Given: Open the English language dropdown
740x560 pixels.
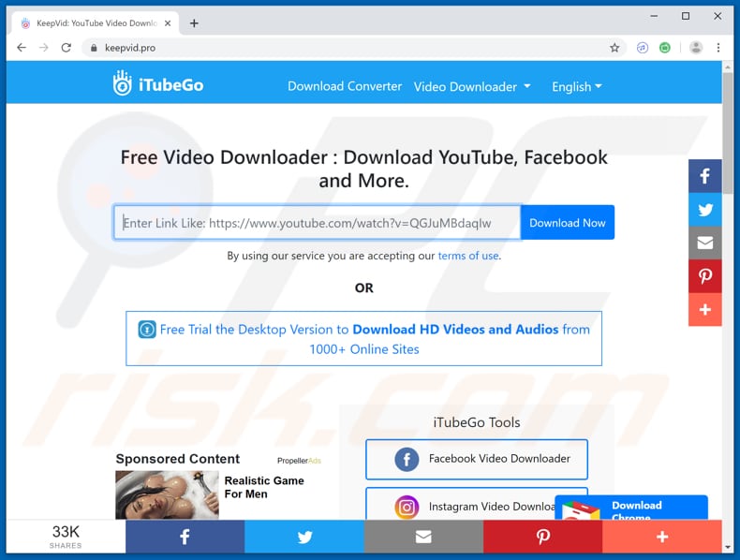Looking at the screenshot, I should click(x=576, y=86).
